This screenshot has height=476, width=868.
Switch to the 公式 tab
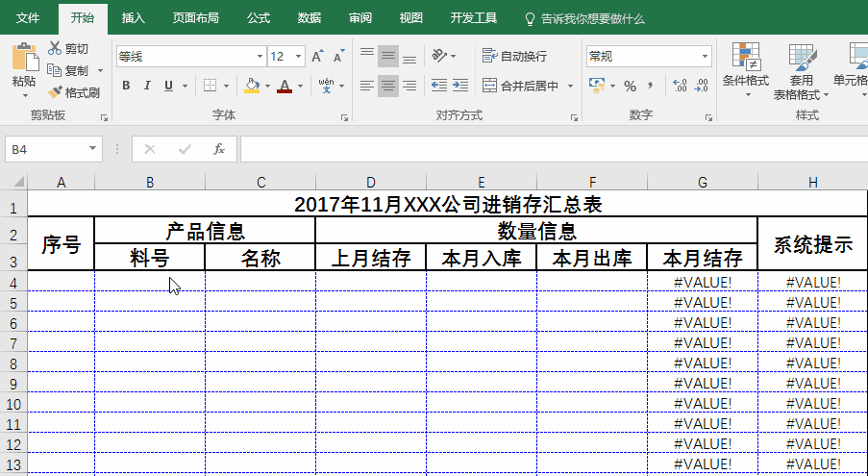tap(259, 18)
